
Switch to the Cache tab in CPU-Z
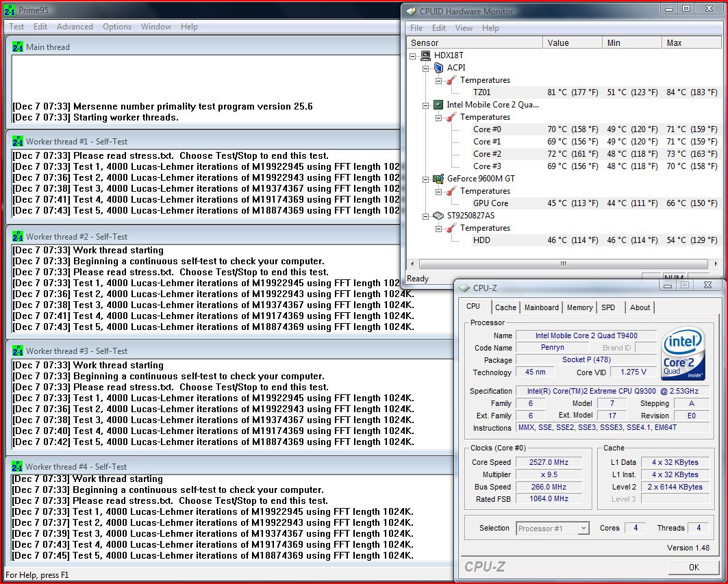click(505, 307)
